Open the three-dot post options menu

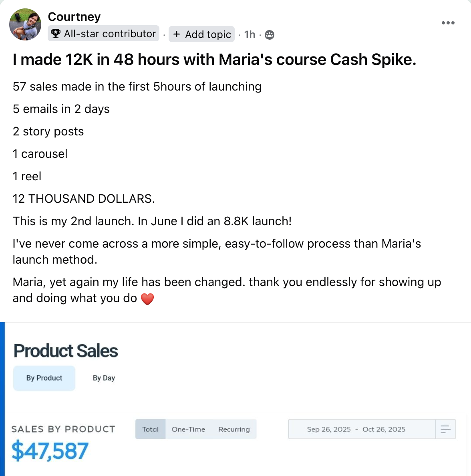coord(448,23)
